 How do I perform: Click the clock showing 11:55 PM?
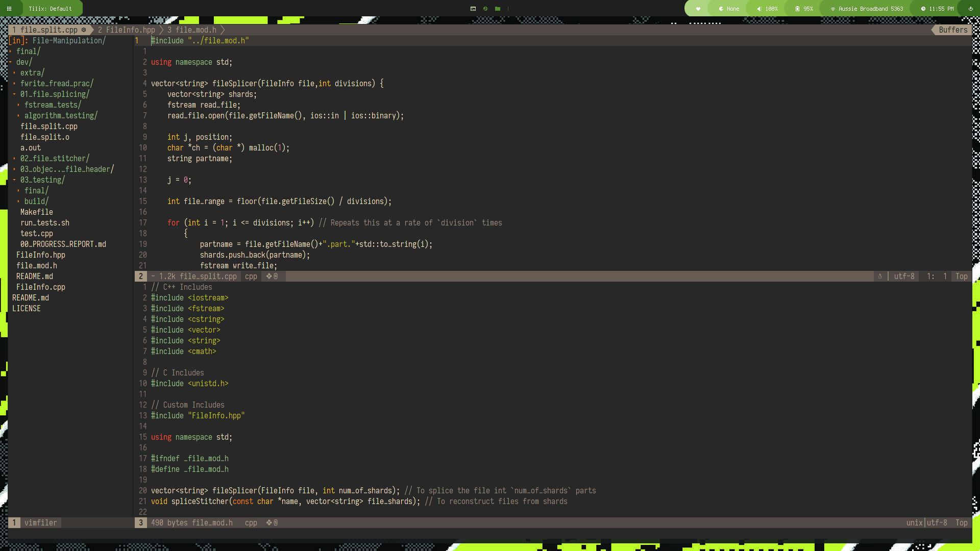(937, 9)
